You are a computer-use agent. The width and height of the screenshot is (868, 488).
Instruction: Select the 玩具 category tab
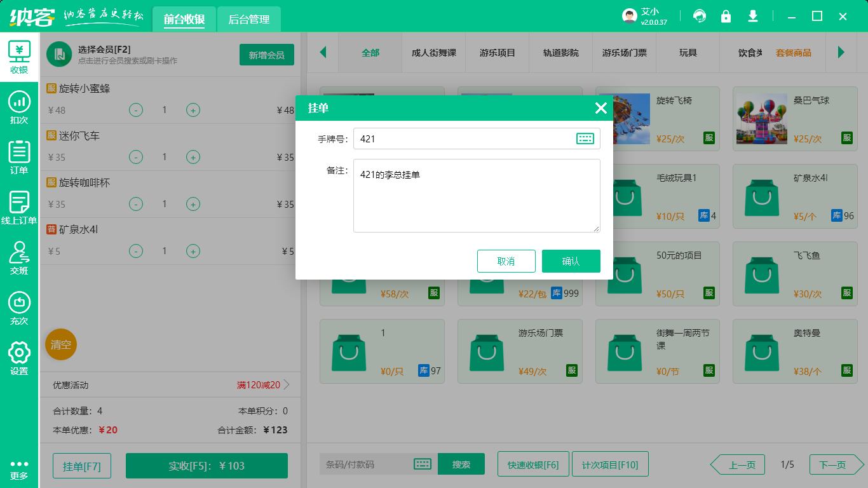pyautogui.click(x=688, y=53)
